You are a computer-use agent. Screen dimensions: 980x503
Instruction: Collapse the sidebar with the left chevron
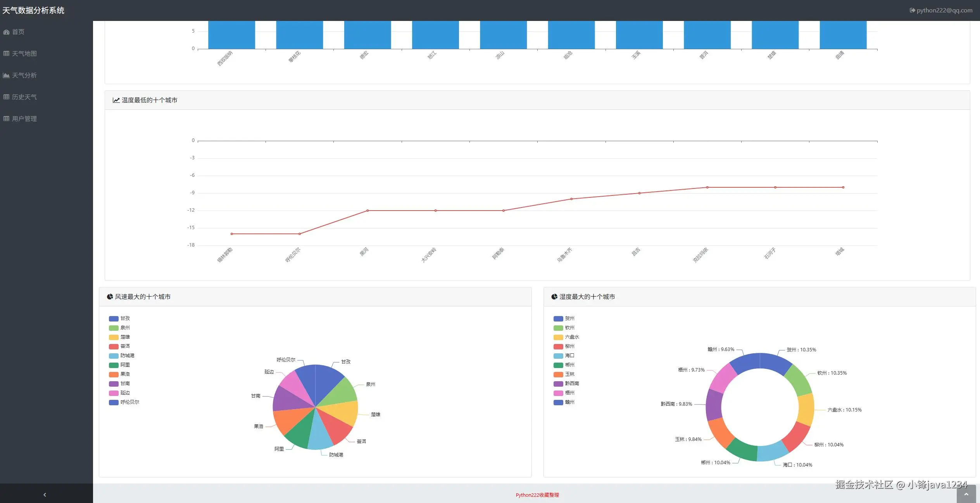(45, 494)
